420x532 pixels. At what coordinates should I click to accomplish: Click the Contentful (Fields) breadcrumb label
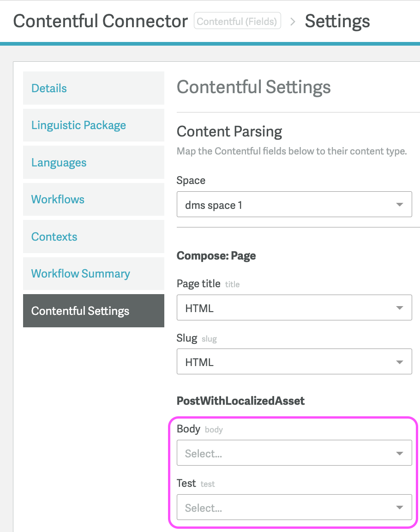click(x=237, y=21)
